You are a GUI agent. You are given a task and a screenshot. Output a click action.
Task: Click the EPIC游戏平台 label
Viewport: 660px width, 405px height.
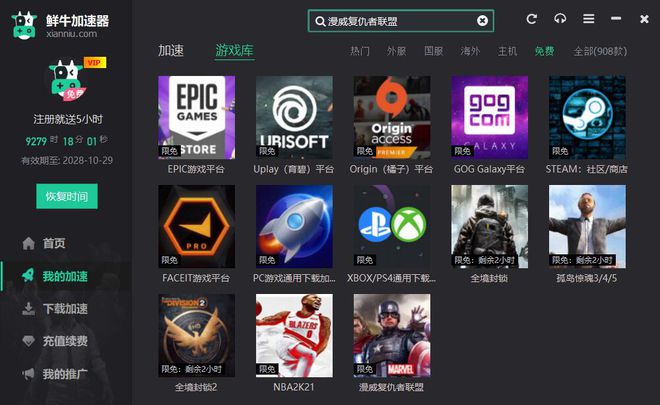(x=196, y=169)
